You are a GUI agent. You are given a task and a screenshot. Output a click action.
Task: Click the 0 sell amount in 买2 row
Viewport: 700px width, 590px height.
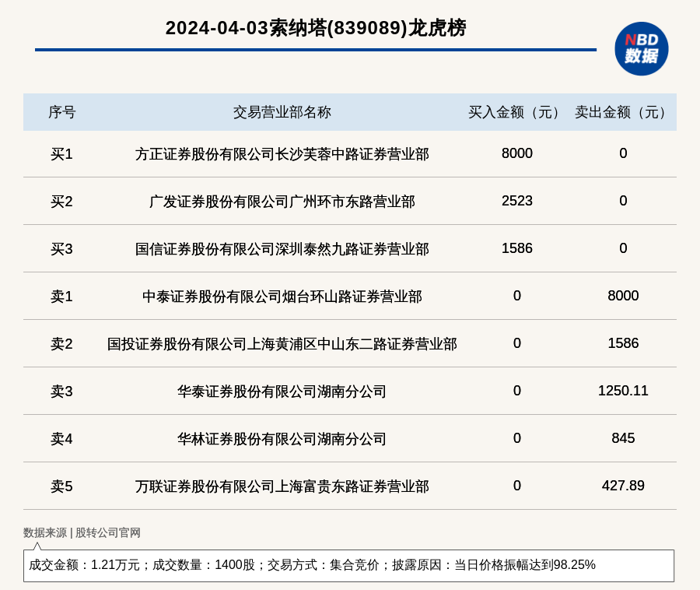623,201
